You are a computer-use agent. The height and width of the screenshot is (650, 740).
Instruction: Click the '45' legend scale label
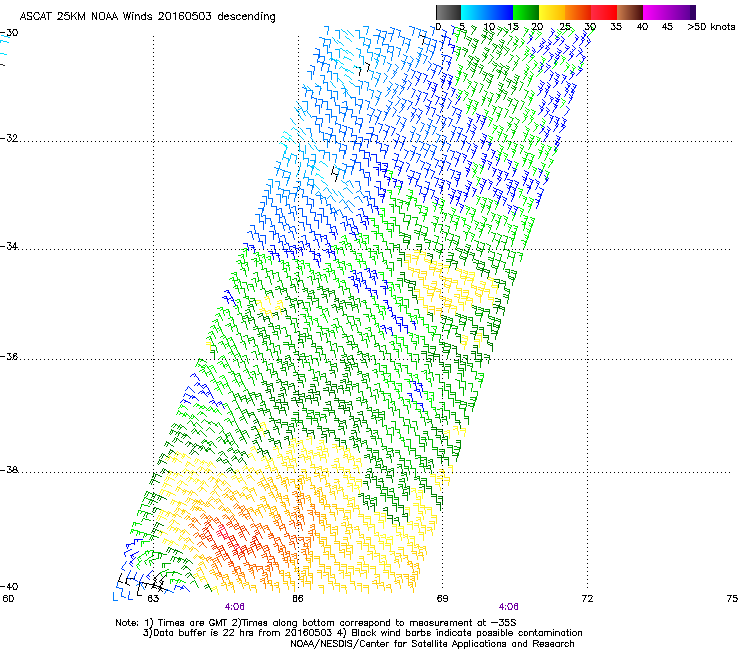click(x=667, y=27)
